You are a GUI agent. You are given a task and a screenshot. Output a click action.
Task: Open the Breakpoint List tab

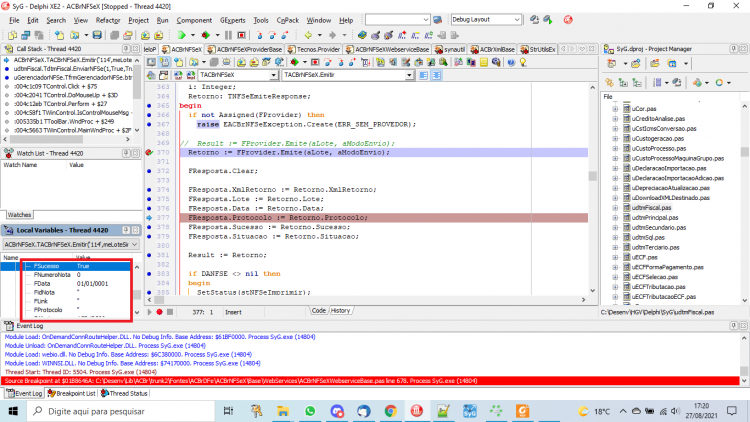point(71,393)
